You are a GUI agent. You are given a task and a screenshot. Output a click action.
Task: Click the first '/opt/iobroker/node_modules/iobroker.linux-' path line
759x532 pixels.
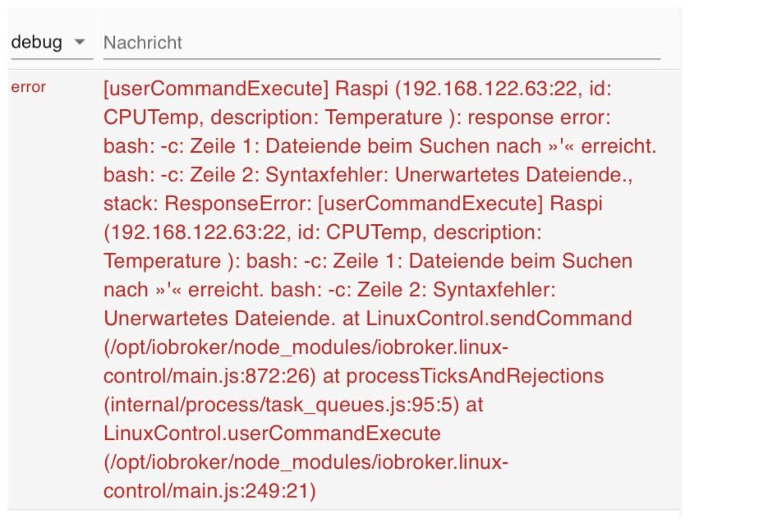(x=306, y=347)
